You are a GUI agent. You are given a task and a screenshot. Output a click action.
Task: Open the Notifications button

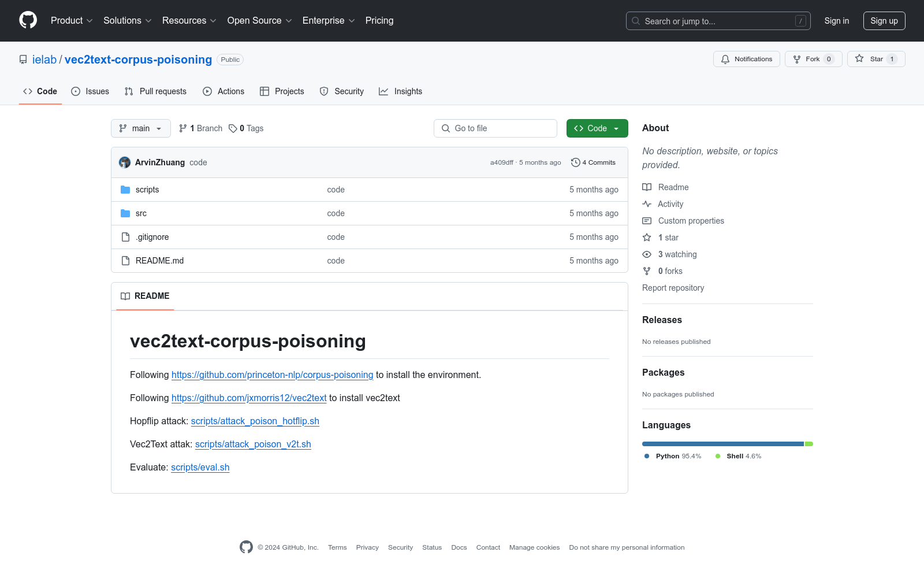tap(746, 59)
